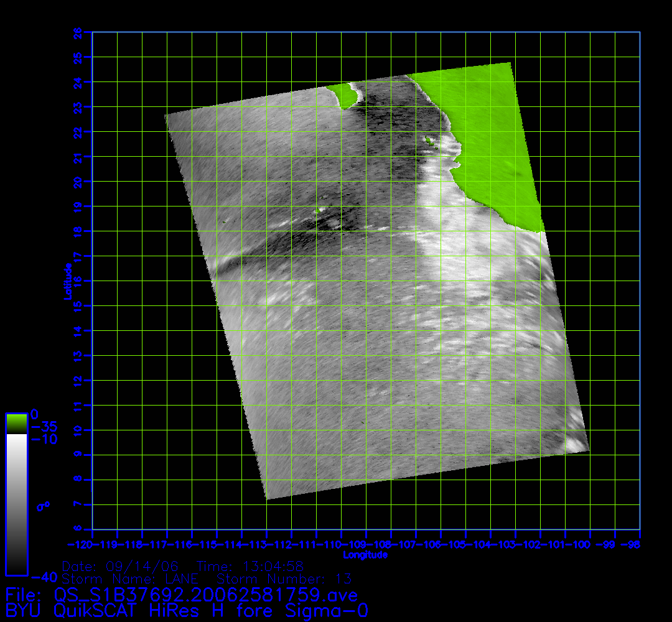Click the -40 label at color bar bottom
The width and height of the screenshot is (672, 622).
click(41, 577)
